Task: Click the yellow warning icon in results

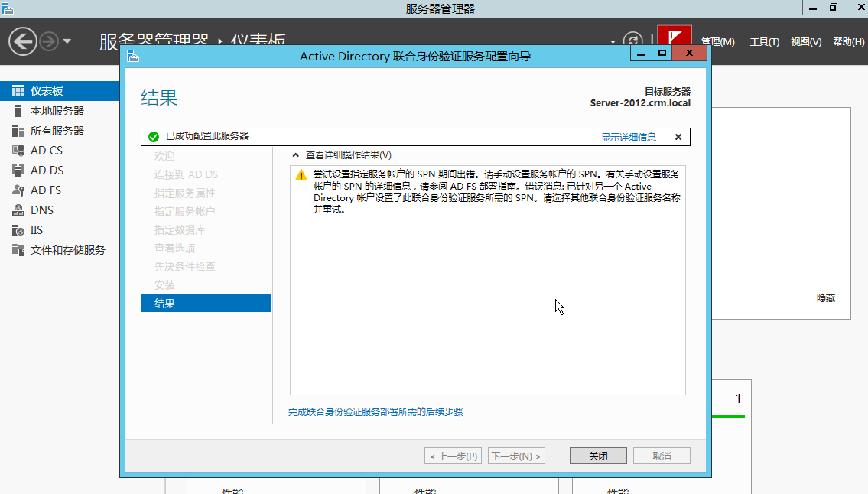Action: (x=301, y=176)
